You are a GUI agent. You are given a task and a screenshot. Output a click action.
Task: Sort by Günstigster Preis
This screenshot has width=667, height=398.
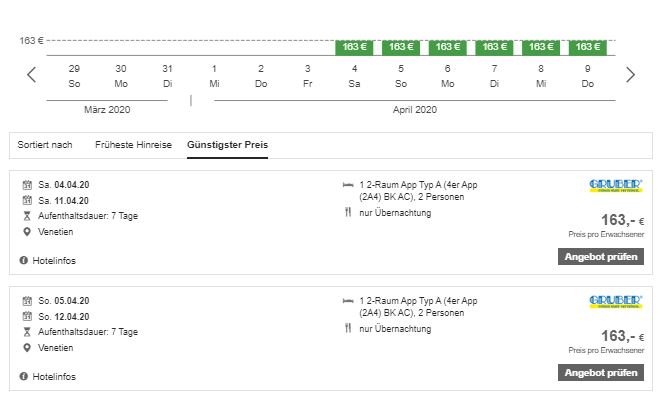[228, 145]
